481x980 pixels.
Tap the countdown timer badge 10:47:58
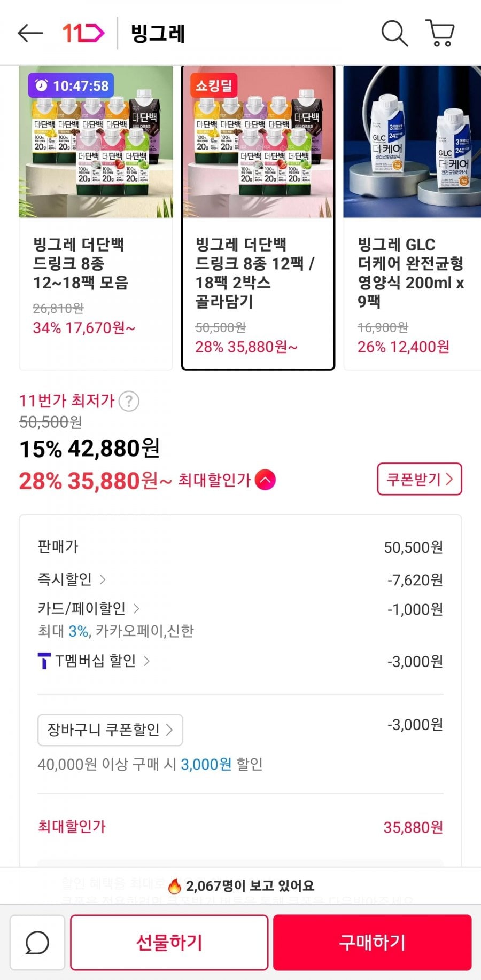coord(71,85)
